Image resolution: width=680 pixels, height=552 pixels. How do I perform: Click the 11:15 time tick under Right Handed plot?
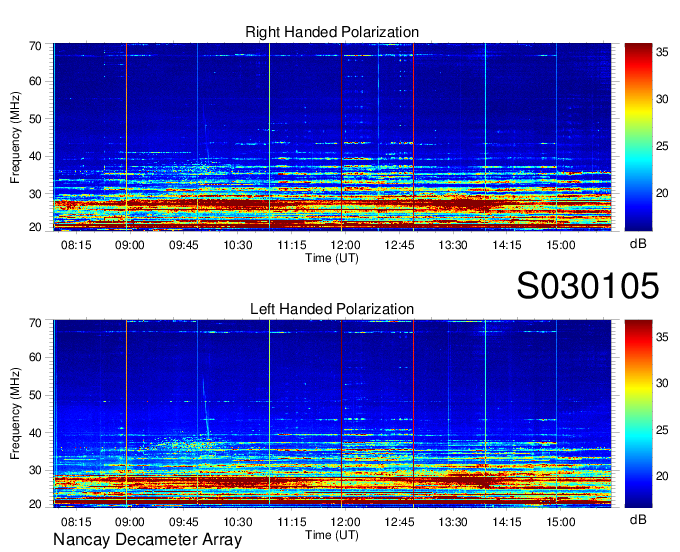click(x=291, y=245)
